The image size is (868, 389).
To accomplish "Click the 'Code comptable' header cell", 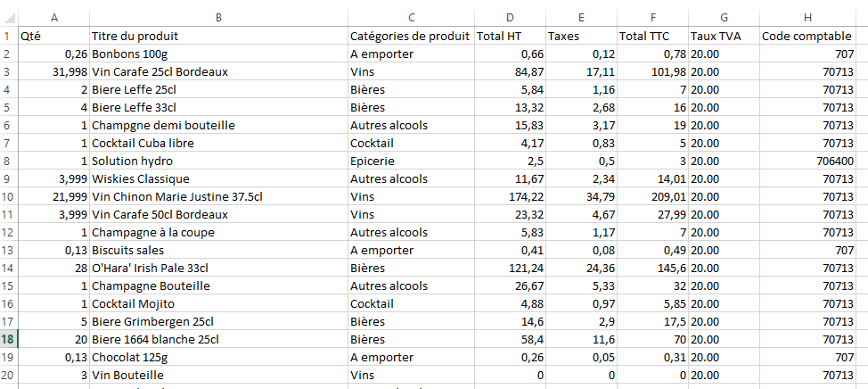I will coord(800,36).
